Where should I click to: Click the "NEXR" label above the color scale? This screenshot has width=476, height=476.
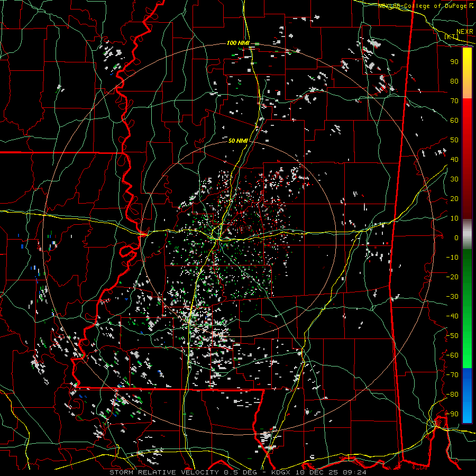click(465, 32)
